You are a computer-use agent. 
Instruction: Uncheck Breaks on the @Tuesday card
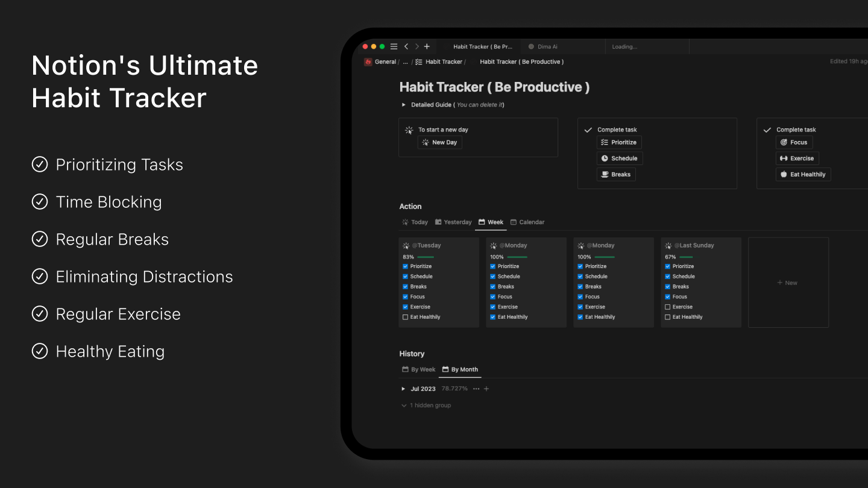[406, 287]
